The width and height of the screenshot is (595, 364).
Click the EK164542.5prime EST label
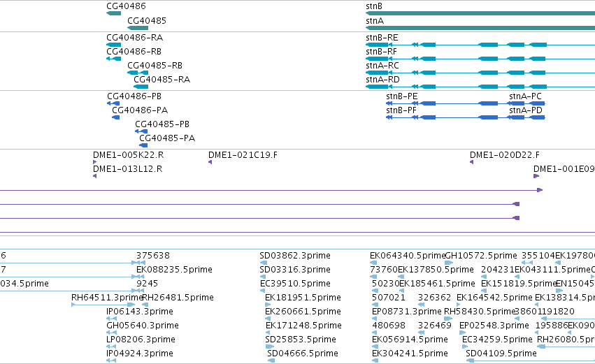tap(495, 297)
